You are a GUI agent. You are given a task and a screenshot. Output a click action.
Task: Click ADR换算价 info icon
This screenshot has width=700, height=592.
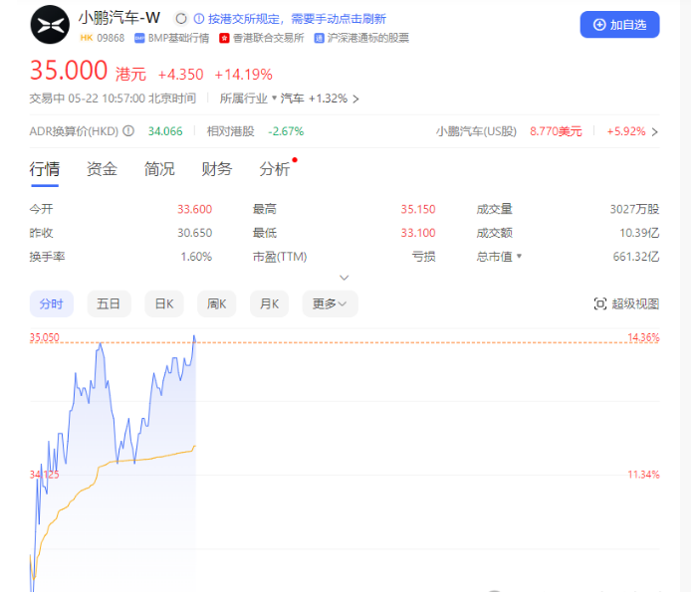[x=128, y=131]
